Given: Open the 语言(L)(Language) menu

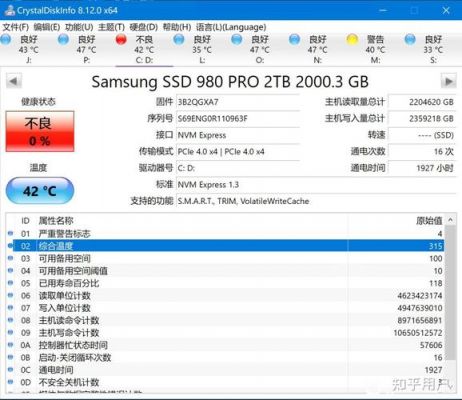Looking at the screenshot, I should coord(231,27).
